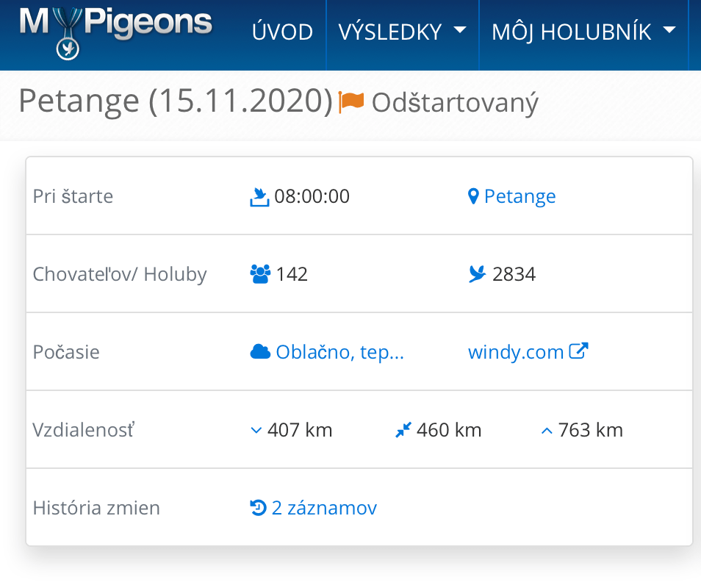Screen dimensions: 701x588
Task: Click the cloud weather icon
Action: click(x=260, y=352)
